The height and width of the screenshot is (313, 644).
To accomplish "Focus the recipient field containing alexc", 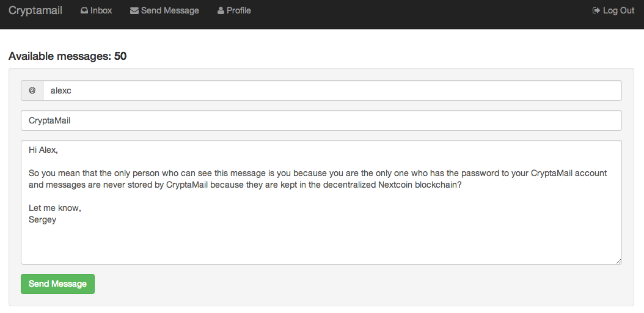I will point(332,90).
